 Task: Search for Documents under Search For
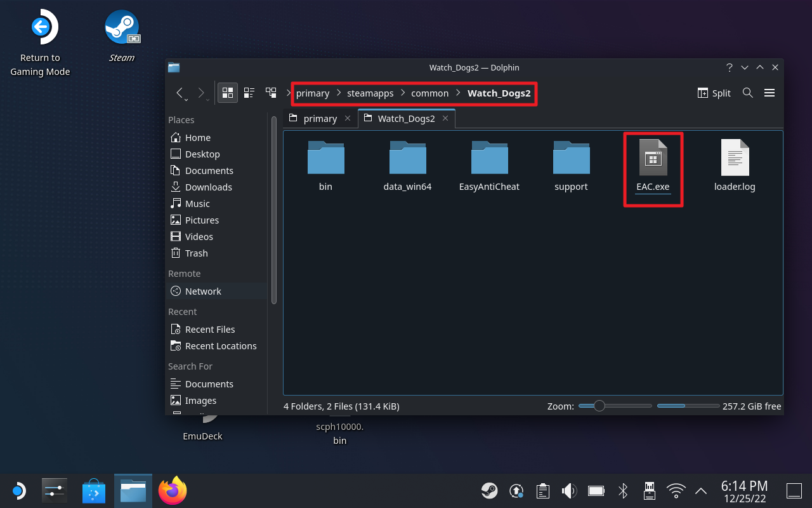point(216,384)
